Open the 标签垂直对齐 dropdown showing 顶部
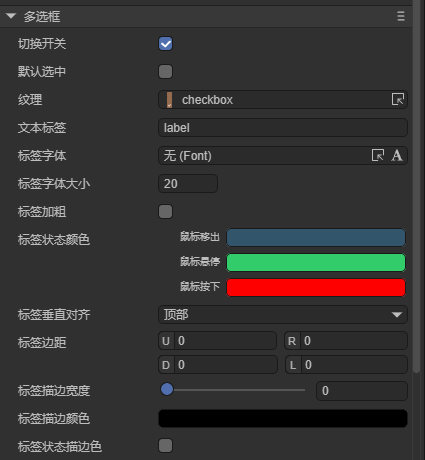The width and height of the screenshot is (425, 460). tap(283, 314)
